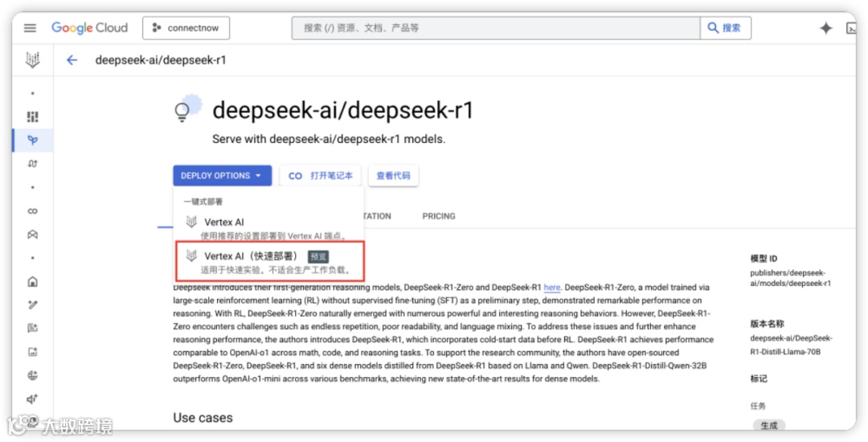Viewport: 868px width, 442px height.
Task: Open the image generation icon in sidebar
Action: click(33, 352)
